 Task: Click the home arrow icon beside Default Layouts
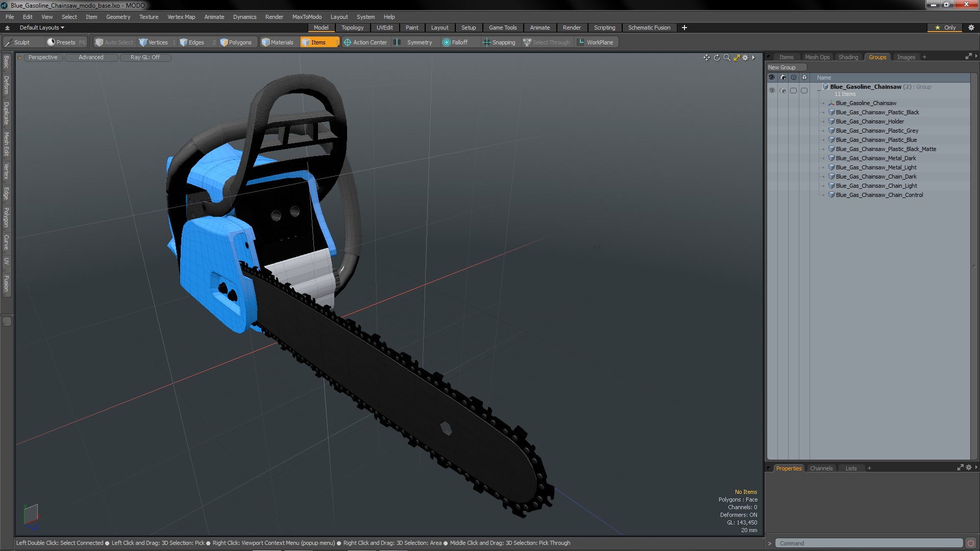8,28
